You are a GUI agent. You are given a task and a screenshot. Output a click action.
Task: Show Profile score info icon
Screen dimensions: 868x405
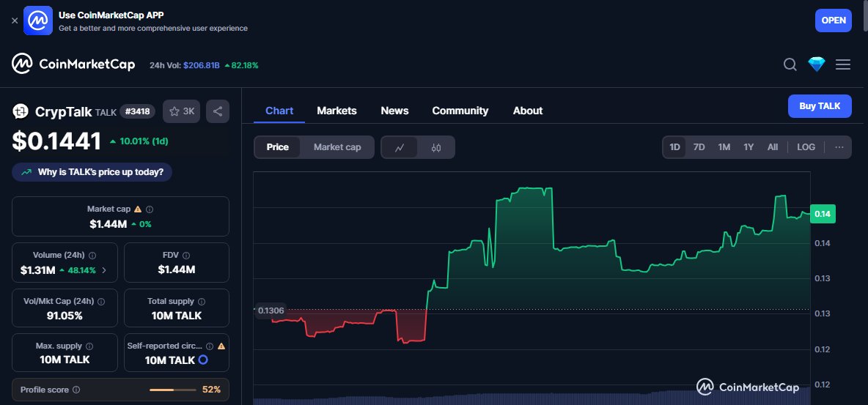tap(76, 390)
